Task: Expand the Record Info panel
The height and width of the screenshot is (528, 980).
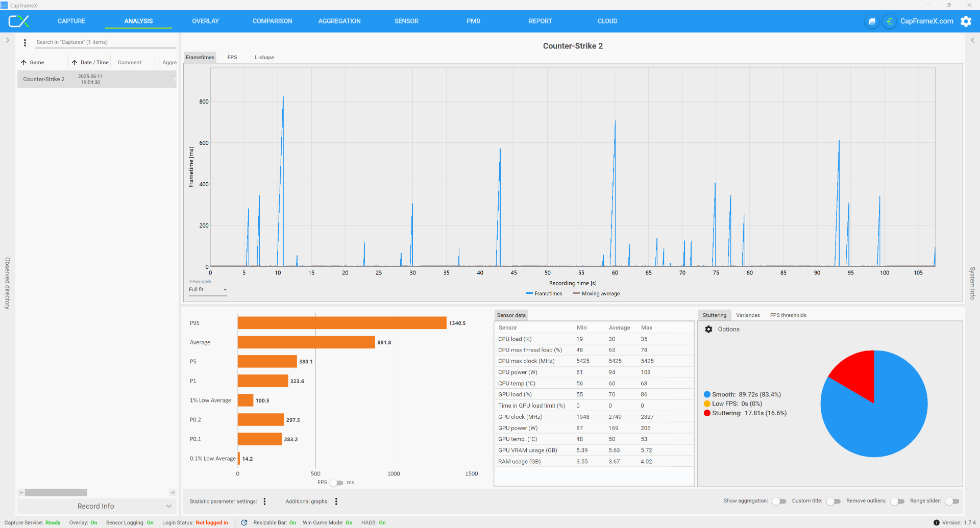Action: pos(97,506)
